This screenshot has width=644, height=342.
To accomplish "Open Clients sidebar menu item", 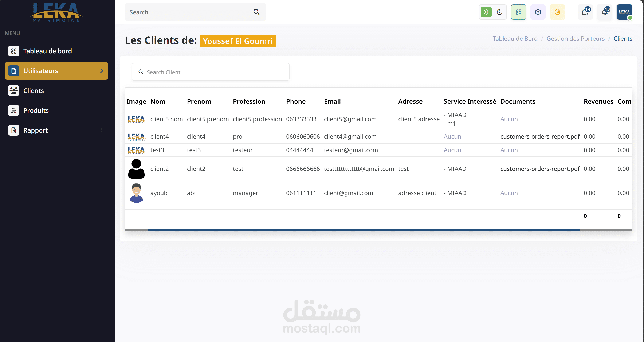I will point(34,90).
